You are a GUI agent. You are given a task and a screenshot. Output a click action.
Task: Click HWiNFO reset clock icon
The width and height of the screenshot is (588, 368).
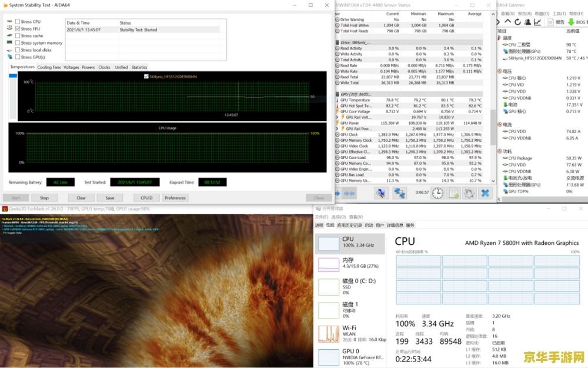[x=437, y=193]
